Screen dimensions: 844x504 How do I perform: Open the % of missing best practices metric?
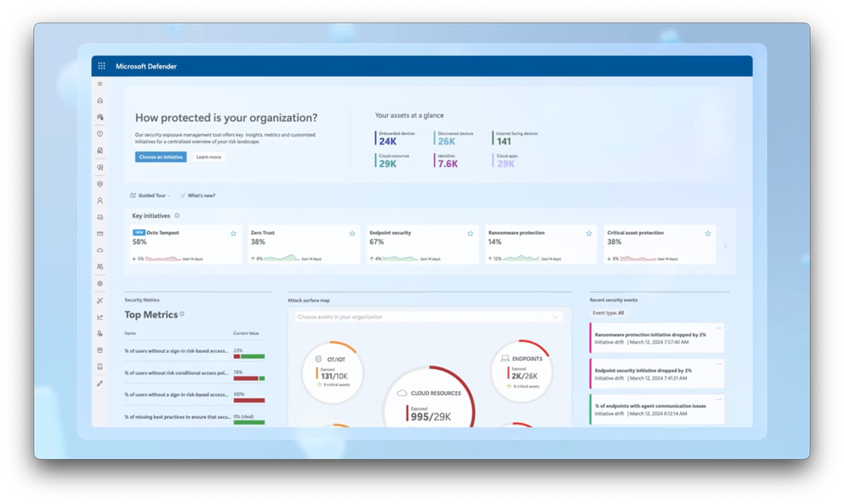177,417
